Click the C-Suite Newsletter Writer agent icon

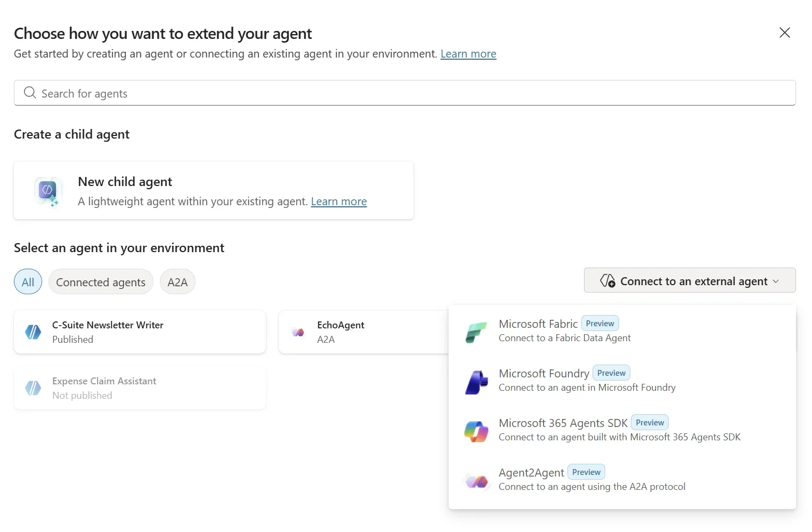pyautogui.click(x=33, y=332)
